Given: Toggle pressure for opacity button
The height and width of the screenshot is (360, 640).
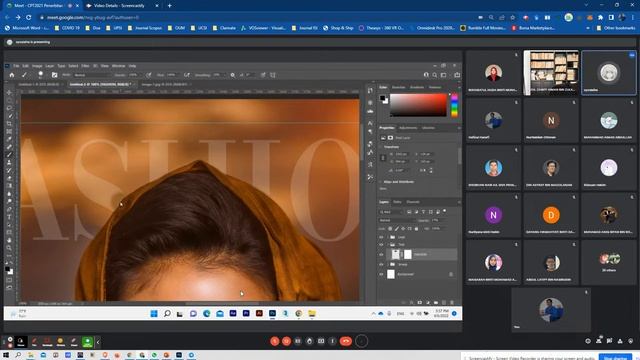Looking at the screenshot, I should tap(149, 75).
